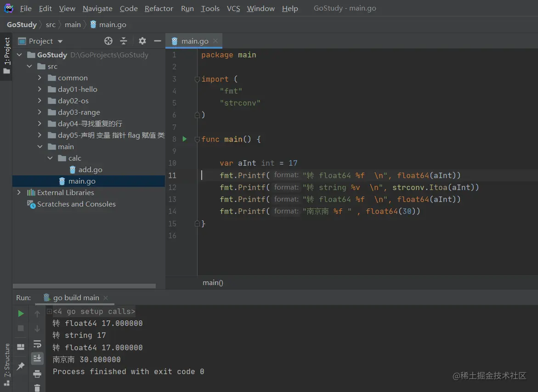The height and width of the screenshot is (392, 538).
Task: Collapse the calc folder chevron
Action: (x=50, y=158)
